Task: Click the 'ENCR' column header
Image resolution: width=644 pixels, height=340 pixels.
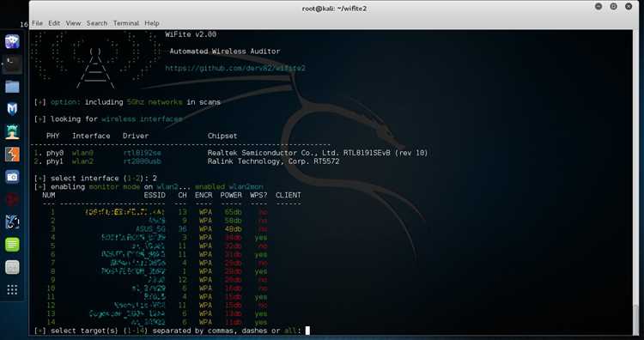Action: (x=204, y=195)
